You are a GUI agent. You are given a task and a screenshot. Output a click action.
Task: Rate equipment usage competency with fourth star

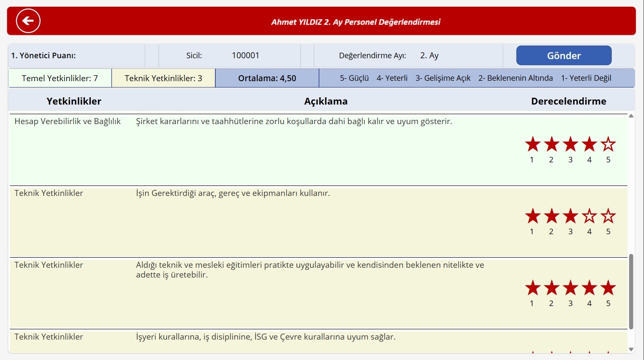point(589,216)
